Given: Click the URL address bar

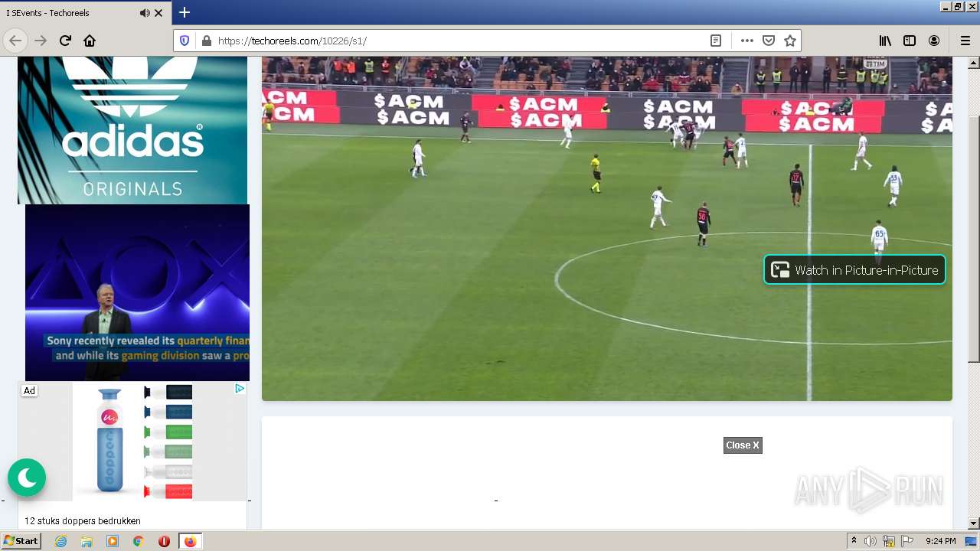Looking at the screenshot, I should tap(459, 41).
